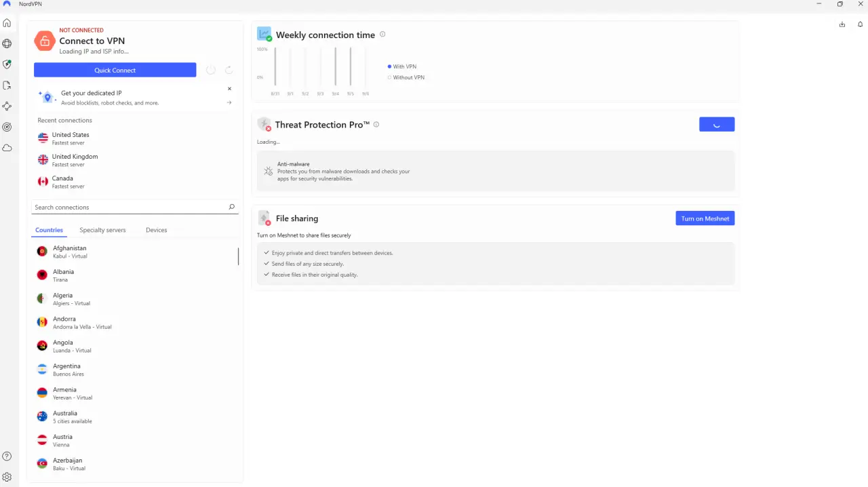Click the power icon beside Quick Connect
This screenshot has width=868, height=487.
211,70
